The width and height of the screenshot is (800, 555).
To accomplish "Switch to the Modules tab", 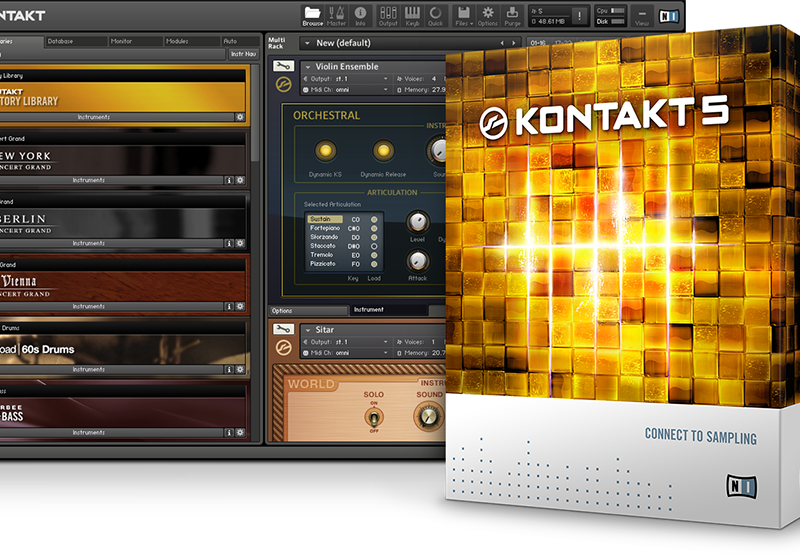I will pyautogui.click(x=192, y=41).
